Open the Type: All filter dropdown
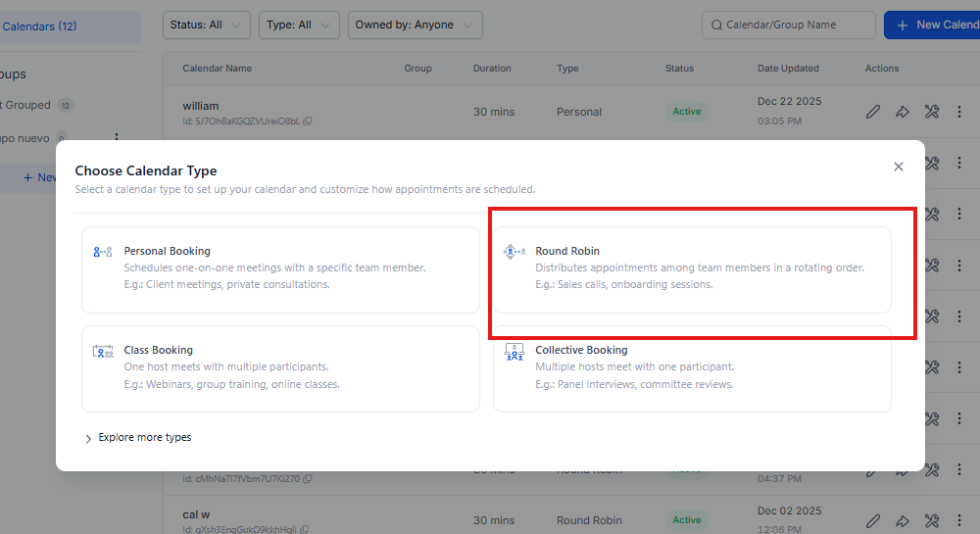Viewport: 980px width, 534px height. pyautogui.click(x=299, y=25)
